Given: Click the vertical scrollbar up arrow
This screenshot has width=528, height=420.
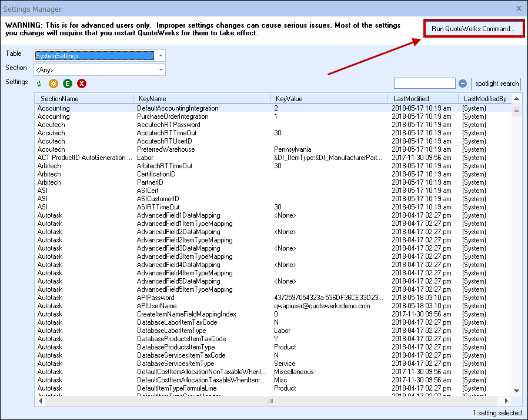Looking at the screenshot, I should [516, 99].
